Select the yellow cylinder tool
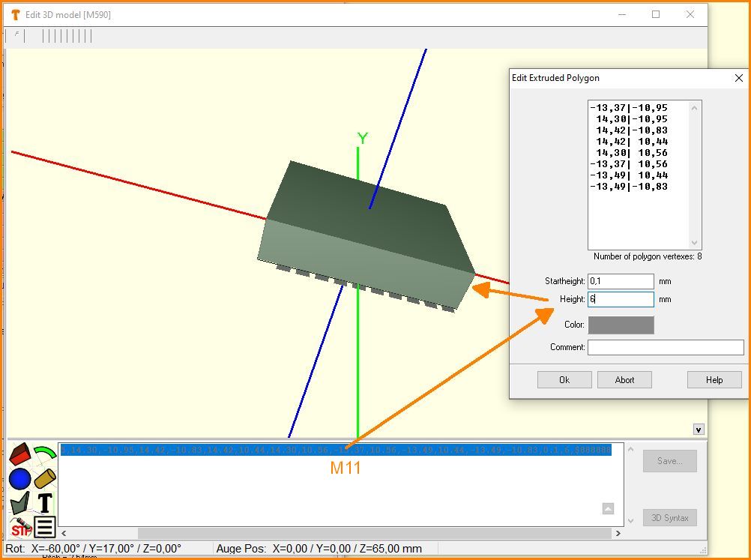 pyautogui.click(x=46, y=478)
